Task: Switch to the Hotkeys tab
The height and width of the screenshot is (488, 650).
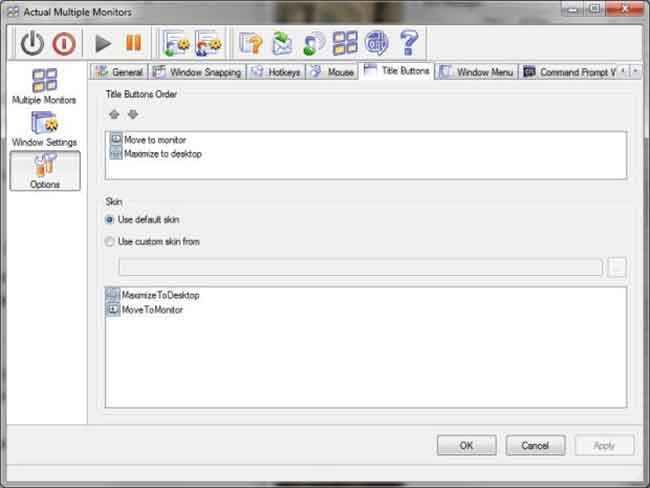Action: tap(276, 72)
